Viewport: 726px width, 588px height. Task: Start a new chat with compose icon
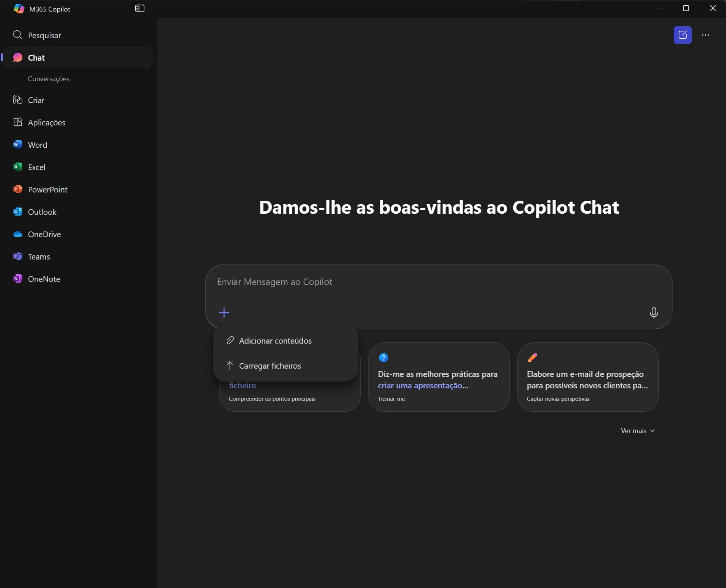coord(682,35)
